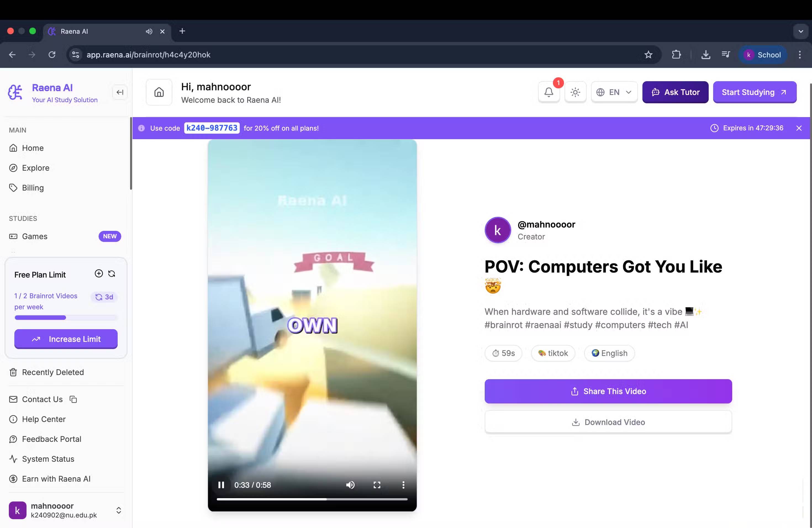This screenshot has width=812, height=528.
Task: Open the notifications bell icon
Action: pos(549,92)
